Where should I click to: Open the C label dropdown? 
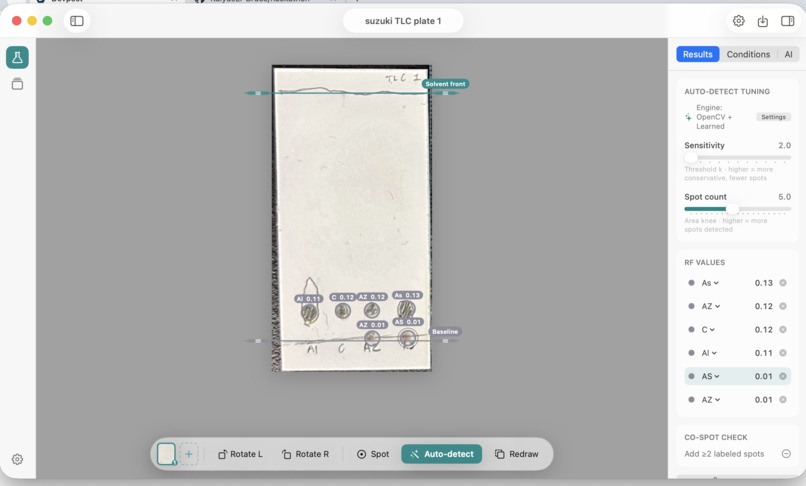click(x=708, y=330)
